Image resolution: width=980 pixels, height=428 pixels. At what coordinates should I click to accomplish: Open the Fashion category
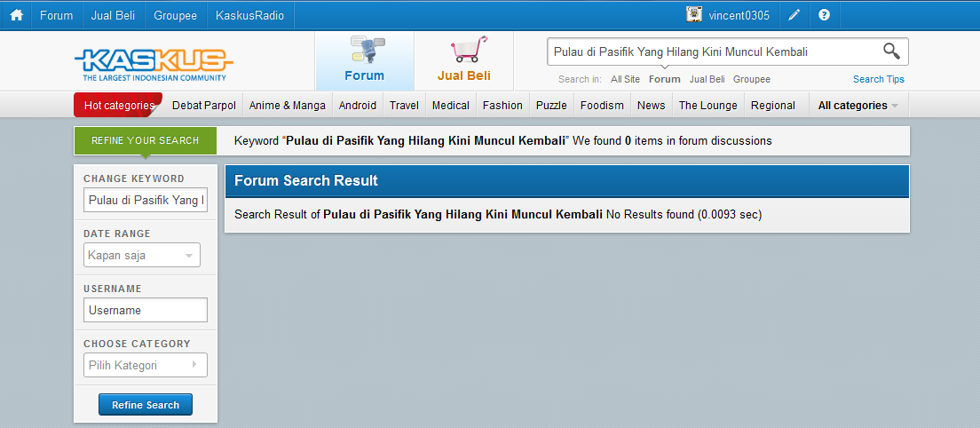coord(502,106)
